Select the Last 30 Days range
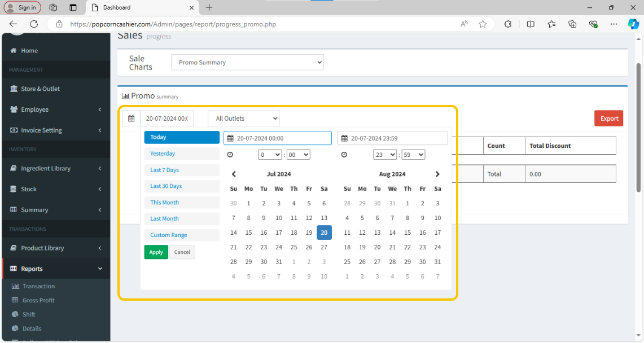Image resolution: width=644 pixels, height=343 pixels. 182,186
